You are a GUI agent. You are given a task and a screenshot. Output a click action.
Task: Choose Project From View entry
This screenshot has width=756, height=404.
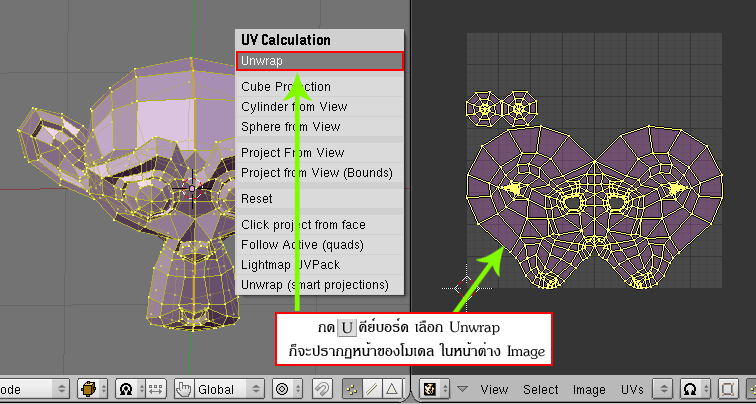pos(319,153)
